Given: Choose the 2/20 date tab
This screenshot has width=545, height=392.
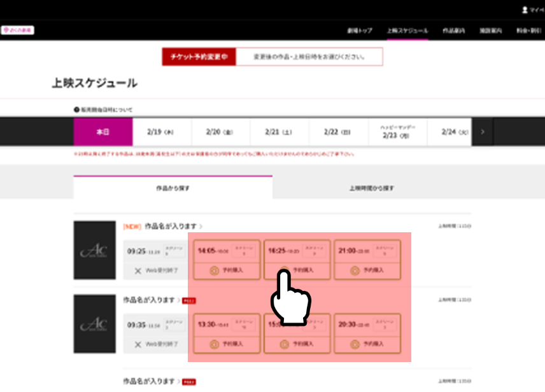Looking at the screenshot, I should [221, 132].
